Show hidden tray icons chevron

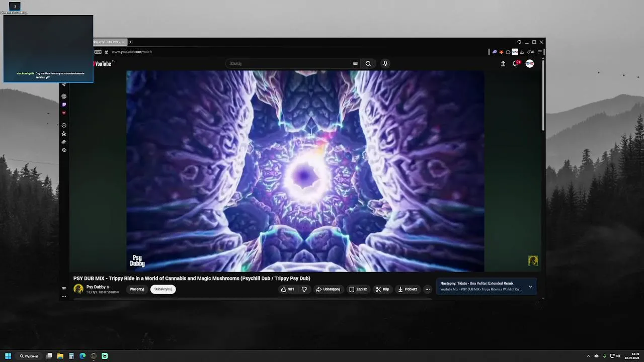588,356
